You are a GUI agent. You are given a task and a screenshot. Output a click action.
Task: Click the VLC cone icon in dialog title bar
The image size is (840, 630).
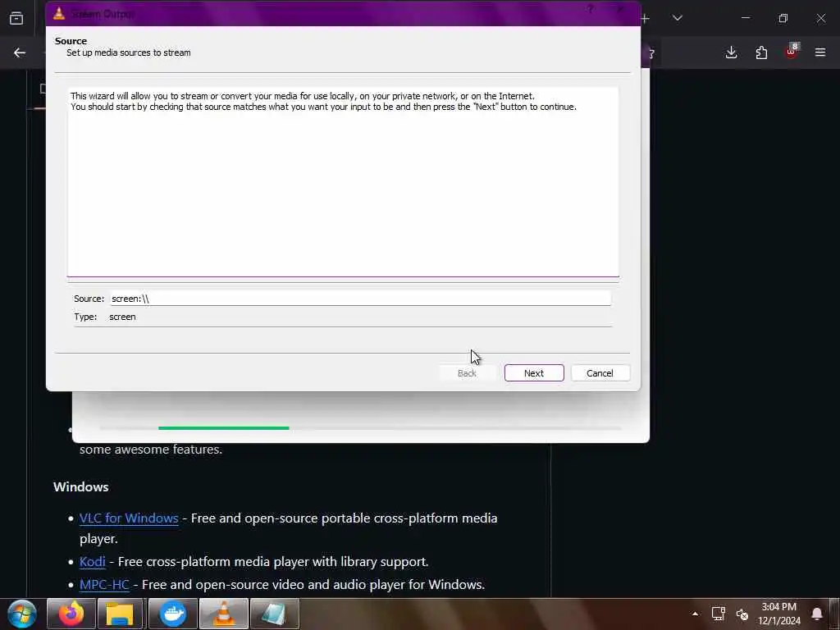click(x=59, y=13)
